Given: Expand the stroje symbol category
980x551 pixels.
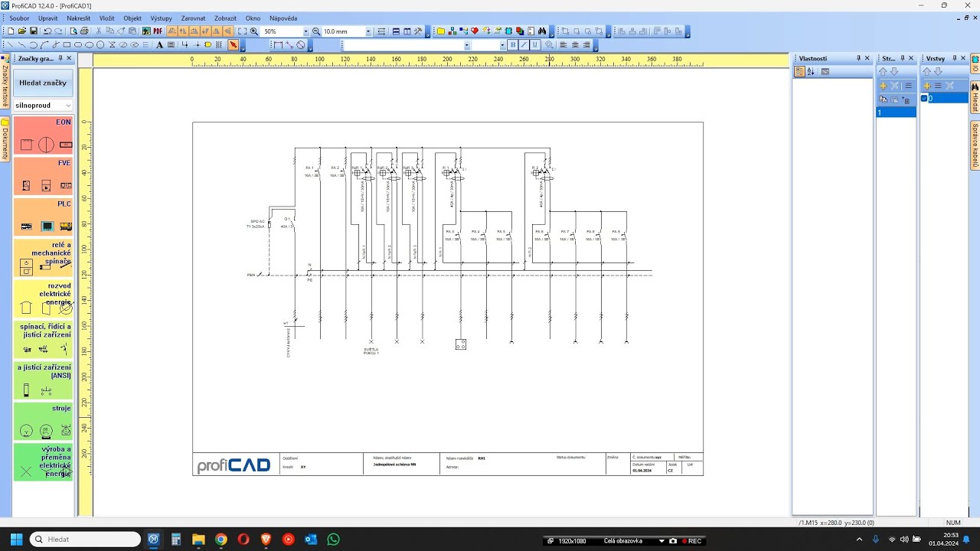Looking at the screenshot, I should 43,422.
